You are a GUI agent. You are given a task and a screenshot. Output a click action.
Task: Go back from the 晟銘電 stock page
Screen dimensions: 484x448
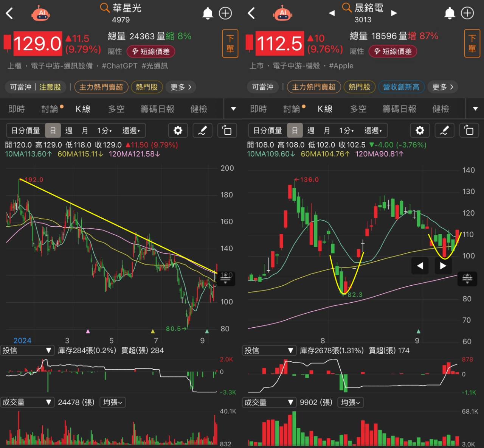pyautogui.click(x=251, y=14)
